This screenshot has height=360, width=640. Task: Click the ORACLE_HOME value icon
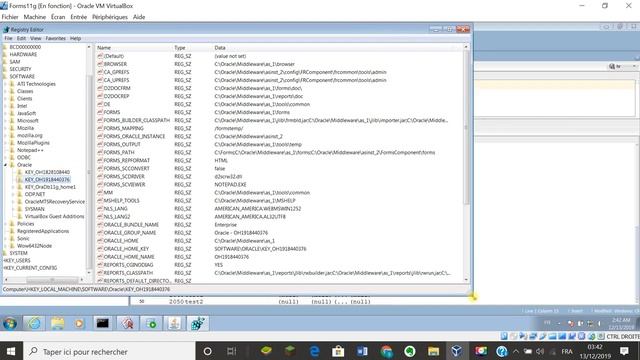100,241
